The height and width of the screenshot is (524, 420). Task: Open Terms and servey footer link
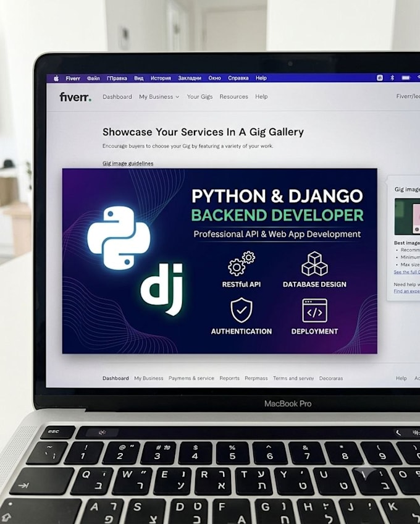(293, 378)
